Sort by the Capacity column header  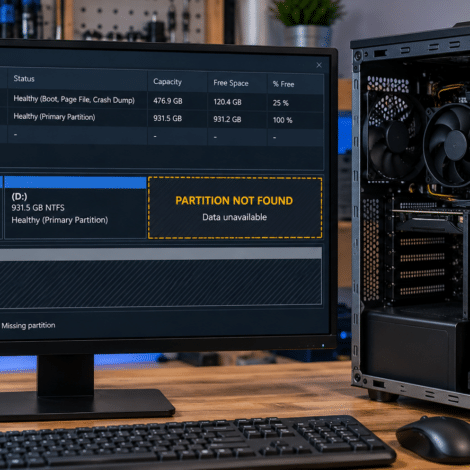167,82
